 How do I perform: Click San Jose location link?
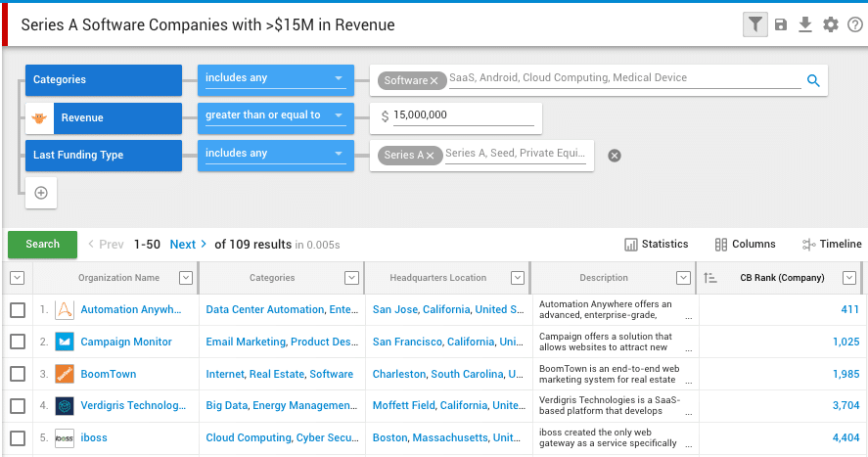pyautogui.click(x=395, y=310)
